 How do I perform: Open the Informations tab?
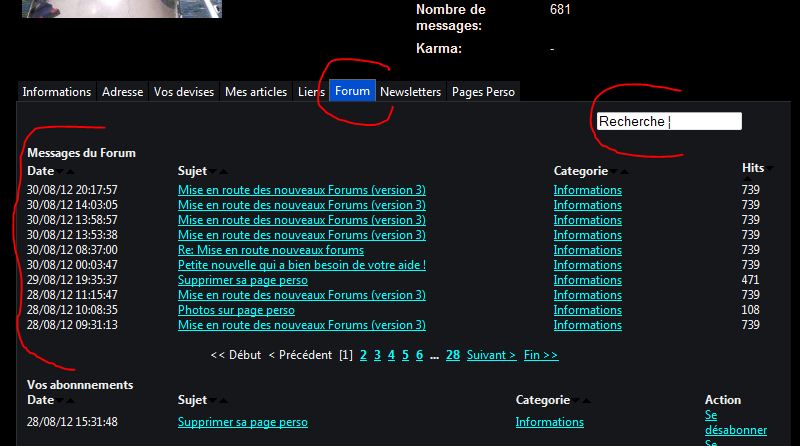click(x=57, y=92)
